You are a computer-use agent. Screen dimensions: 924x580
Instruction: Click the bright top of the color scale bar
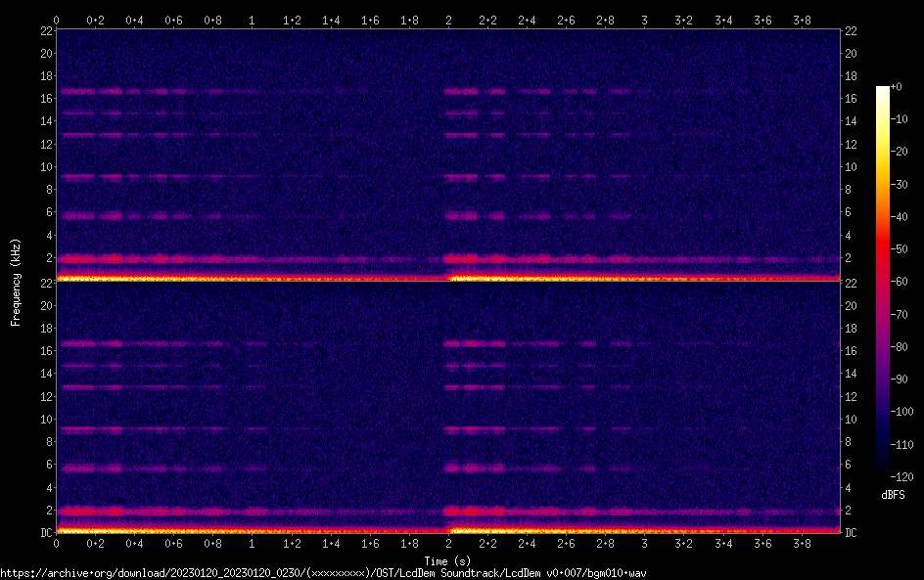[x=883, y=91]
